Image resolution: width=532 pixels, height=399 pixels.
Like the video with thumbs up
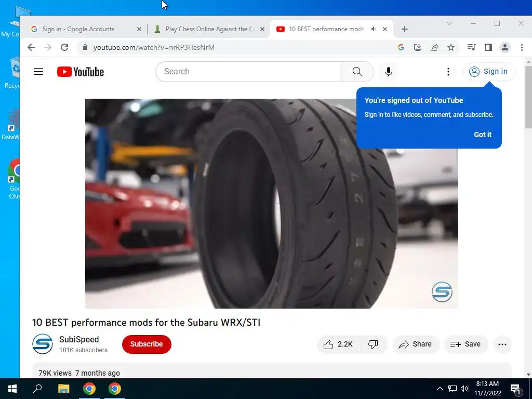click(x=339, y=344)
